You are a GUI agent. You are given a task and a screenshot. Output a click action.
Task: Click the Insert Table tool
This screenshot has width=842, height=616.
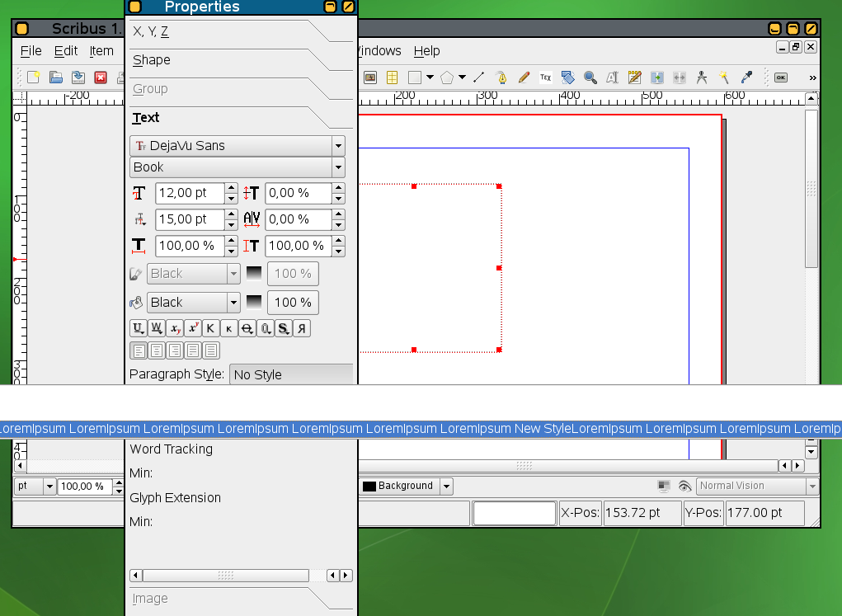(x=392, y=78)
